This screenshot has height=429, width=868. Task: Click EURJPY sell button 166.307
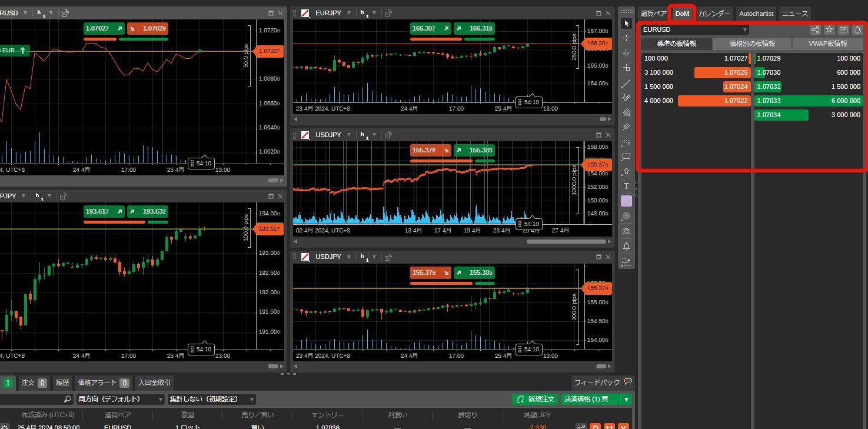[x=430, y=28]
